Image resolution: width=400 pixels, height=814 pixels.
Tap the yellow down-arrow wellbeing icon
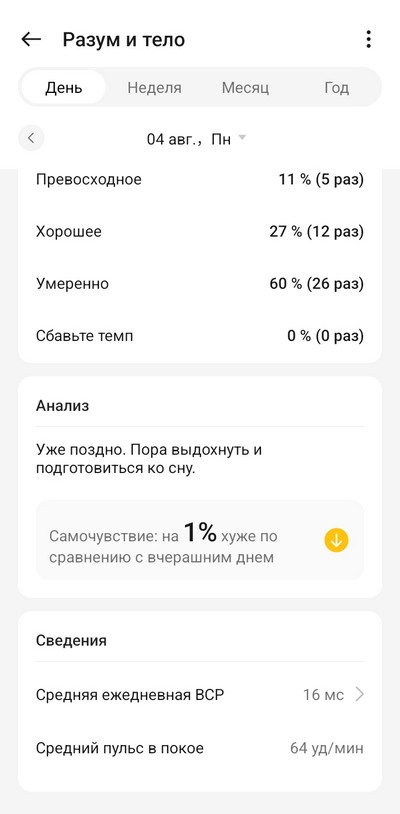coord(336,540)
